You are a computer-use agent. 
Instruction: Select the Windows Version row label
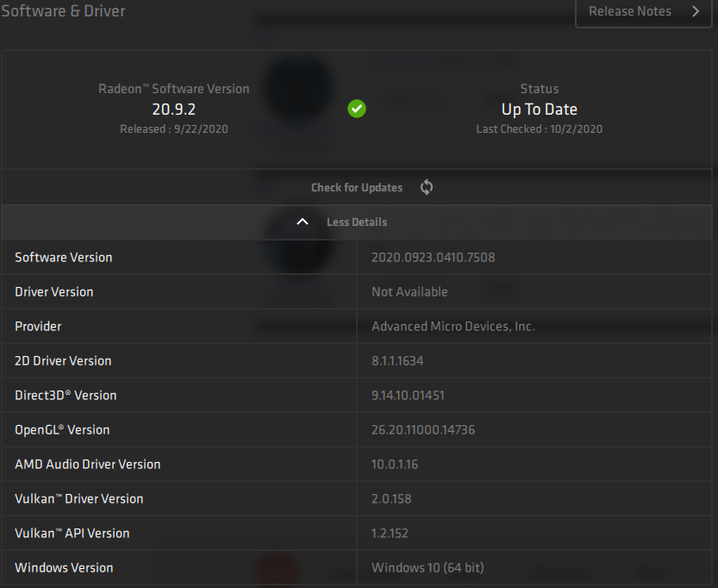click(64, 568)
